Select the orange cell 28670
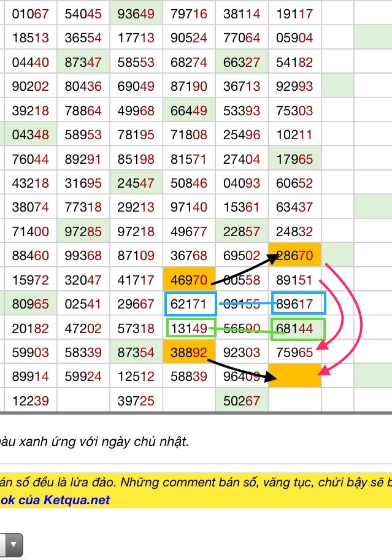 tap(295, 254)
